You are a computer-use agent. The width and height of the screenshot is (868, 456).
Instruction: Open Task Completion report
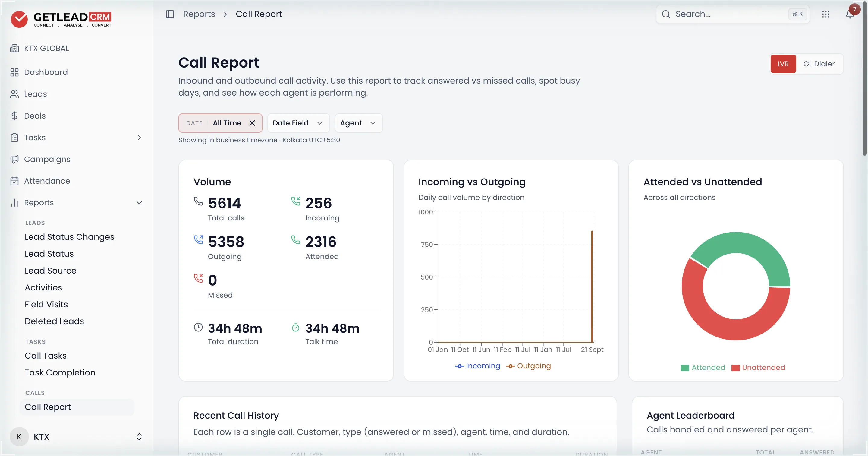coord(60,372)
